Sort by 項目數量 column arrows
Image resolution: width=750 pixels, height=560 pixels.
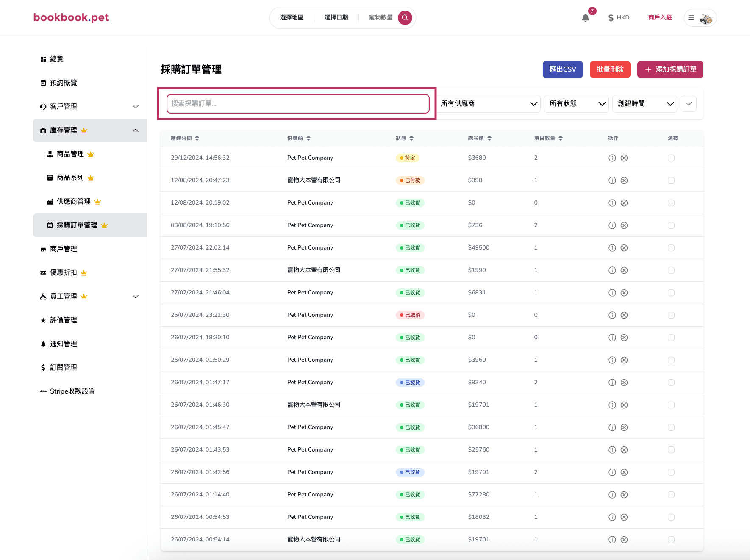[561, 138]
